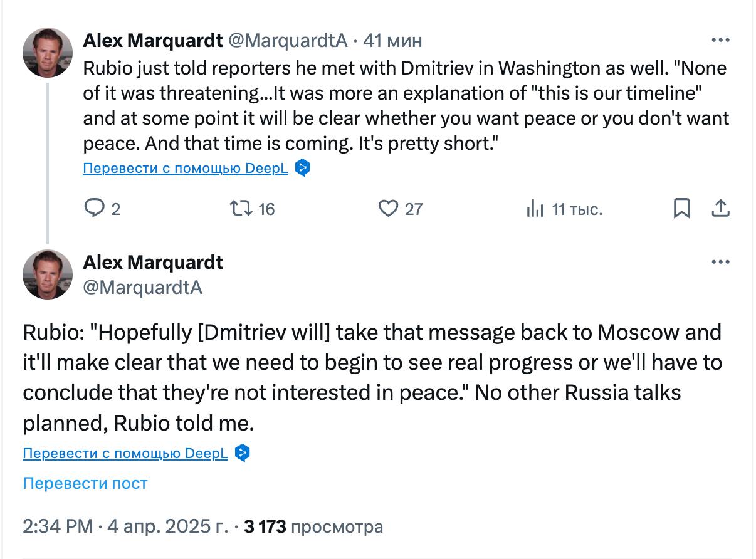Click the "3 173 просмотра" view count
The image size is (756, 559).
(x=313, y=526)
